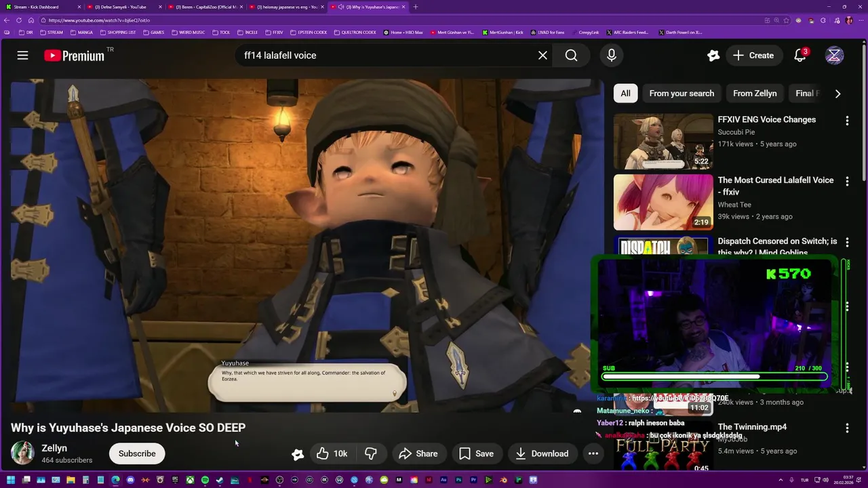Download the video
Screen dimensions: 868x488
pos(542,453)
